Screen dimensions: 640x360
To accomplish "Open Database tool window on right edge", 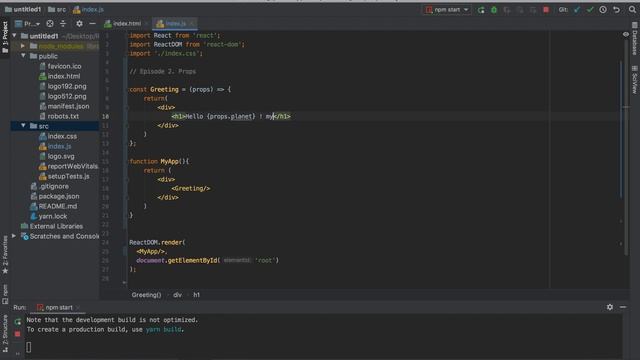I will [635, 39].
